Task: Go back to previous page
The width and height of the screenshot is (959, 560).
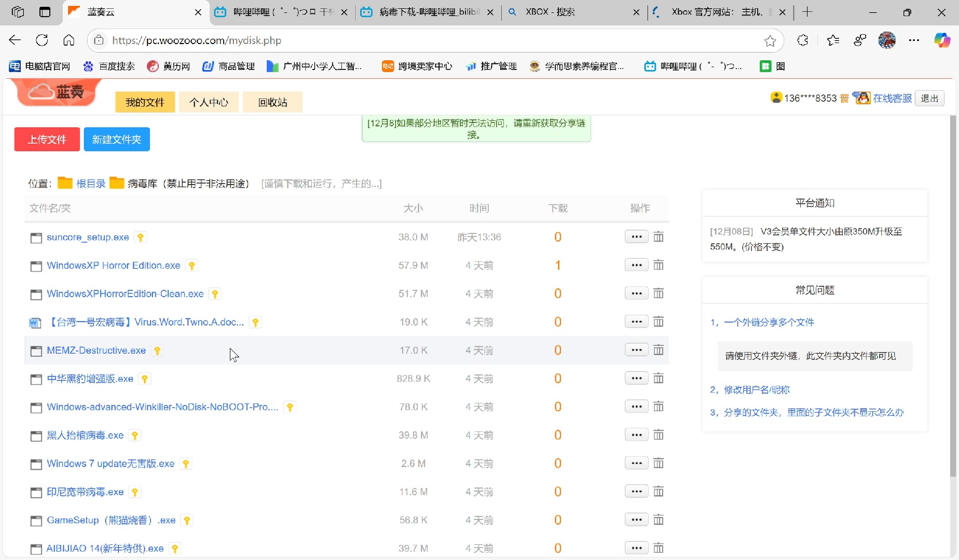Action: pyautogui.click(x=15, y=40)
